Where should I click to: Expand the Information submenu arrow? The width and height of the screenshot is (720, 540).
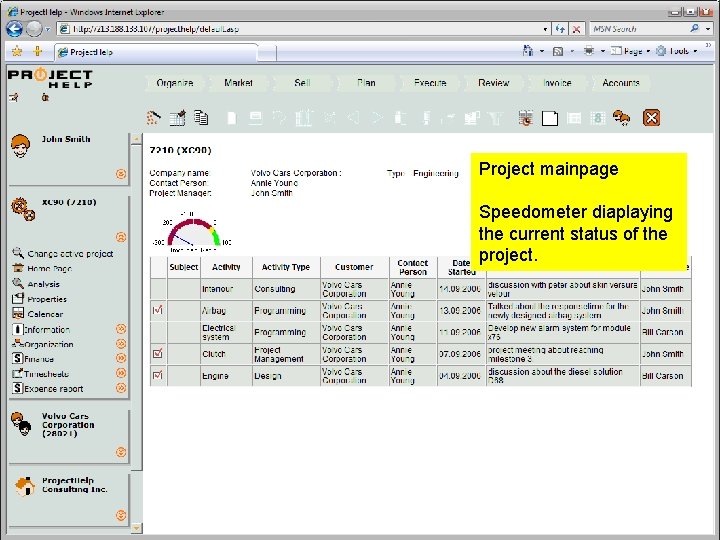pos(121,329)
